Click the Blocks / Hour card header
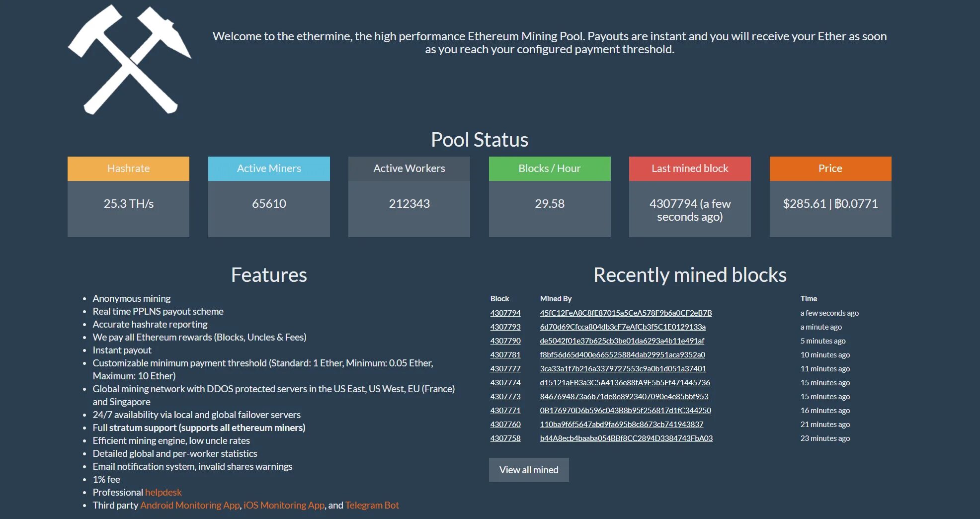 click(550, 169)
